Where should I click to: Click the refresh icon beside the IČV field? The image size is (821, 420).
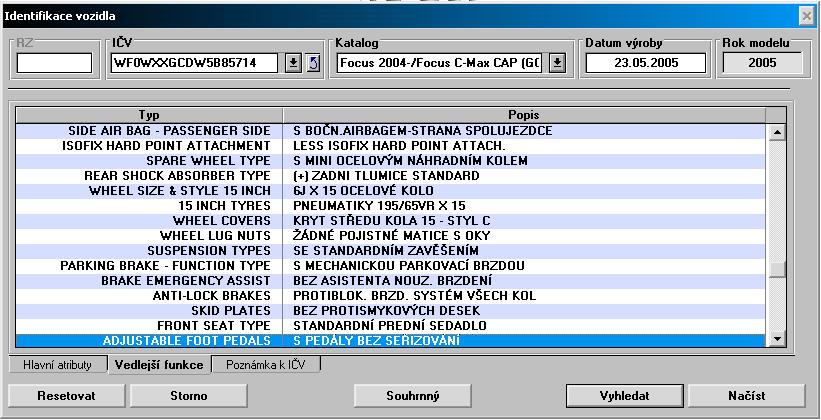pyautogui.click(x=312, y=63)
